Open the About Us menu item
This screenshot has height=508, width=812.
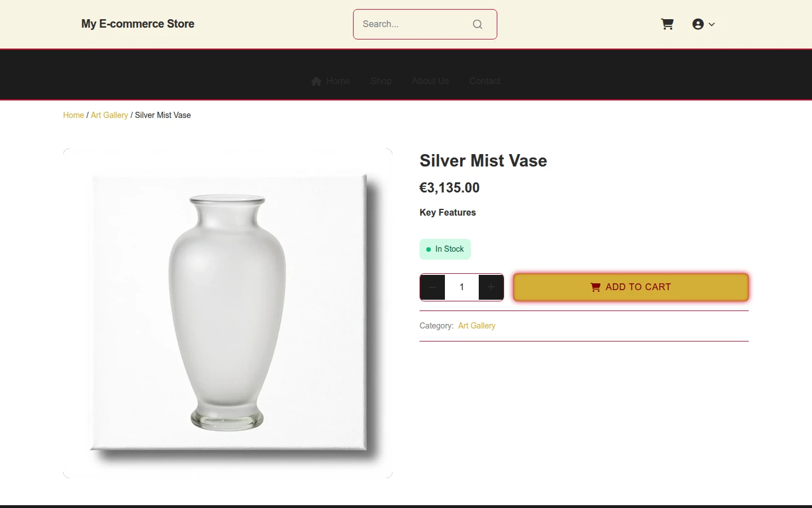point(430,81)
